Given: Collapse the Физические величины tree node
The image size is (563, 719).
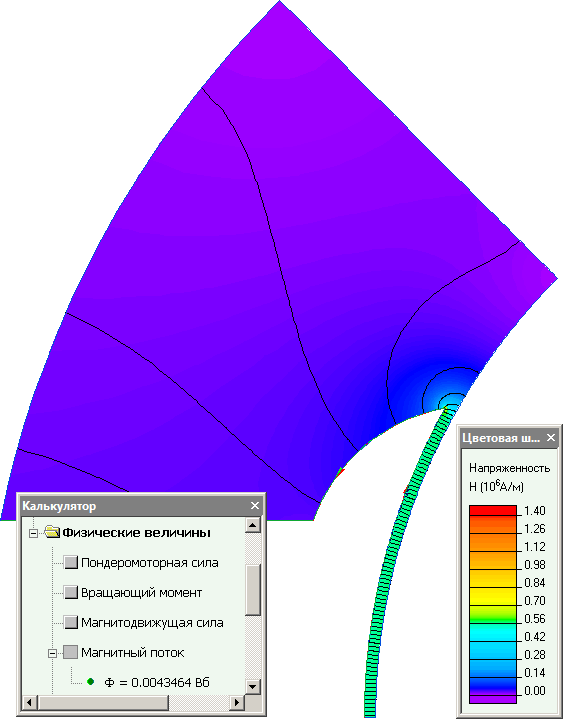Looking at the screenshot, I should coord(33,533).
